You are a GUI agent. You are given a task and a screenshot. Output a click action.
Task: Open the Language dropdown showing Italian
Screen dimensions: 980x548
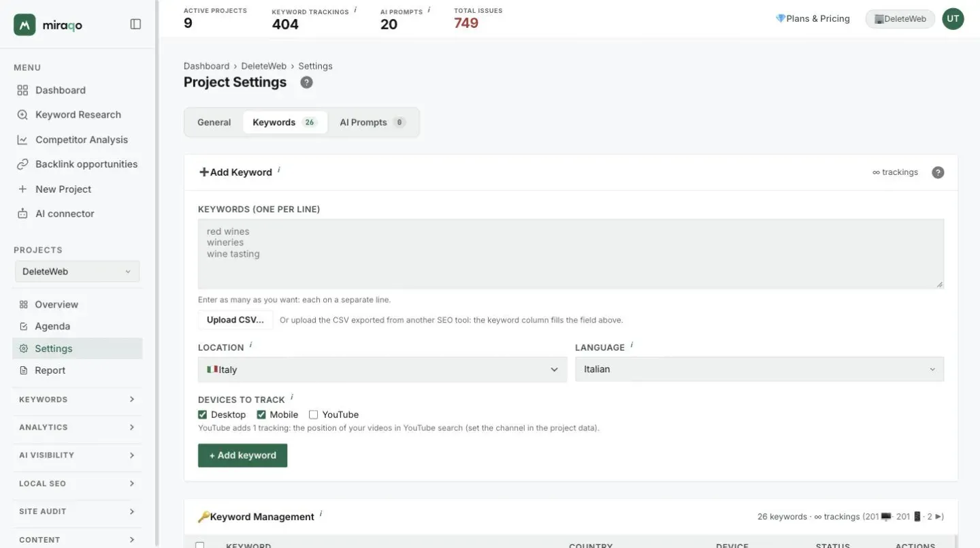click(x=759, y=369)
